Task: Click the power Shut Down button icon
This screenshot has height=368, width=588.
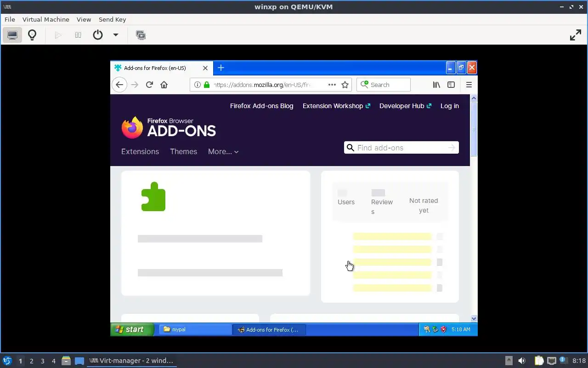Action: (98, 35)
